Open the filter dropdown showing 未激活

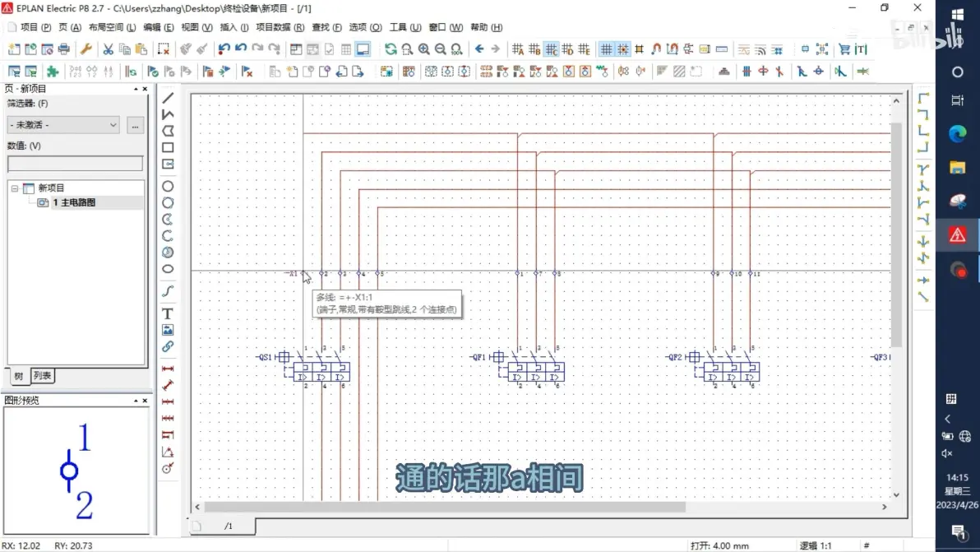point(63,125)
